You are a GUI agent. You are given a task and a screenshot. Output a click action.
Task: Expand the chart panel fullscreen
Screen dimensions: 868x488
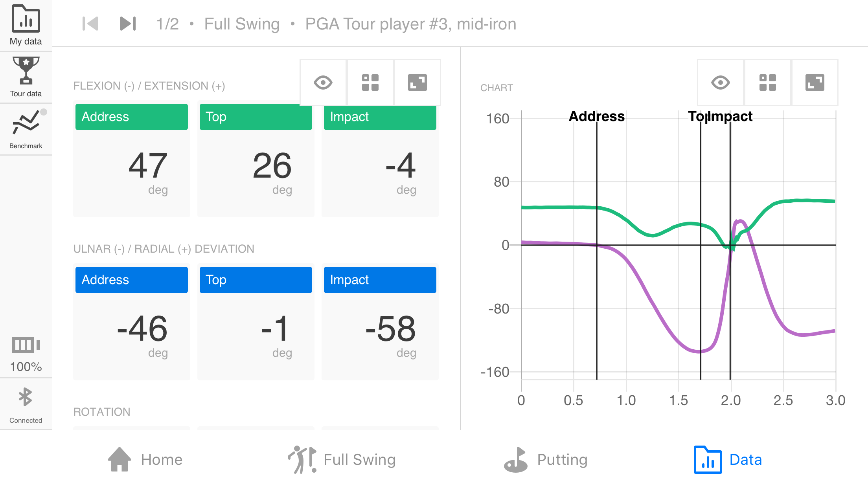[815, 83]
